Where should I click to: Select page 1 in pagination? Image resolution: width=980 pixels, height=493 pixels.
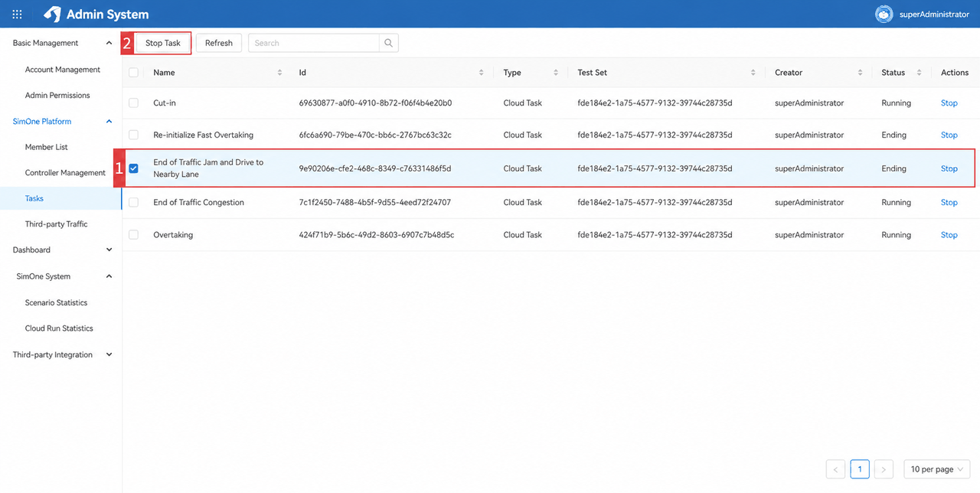tap(860, 469)
